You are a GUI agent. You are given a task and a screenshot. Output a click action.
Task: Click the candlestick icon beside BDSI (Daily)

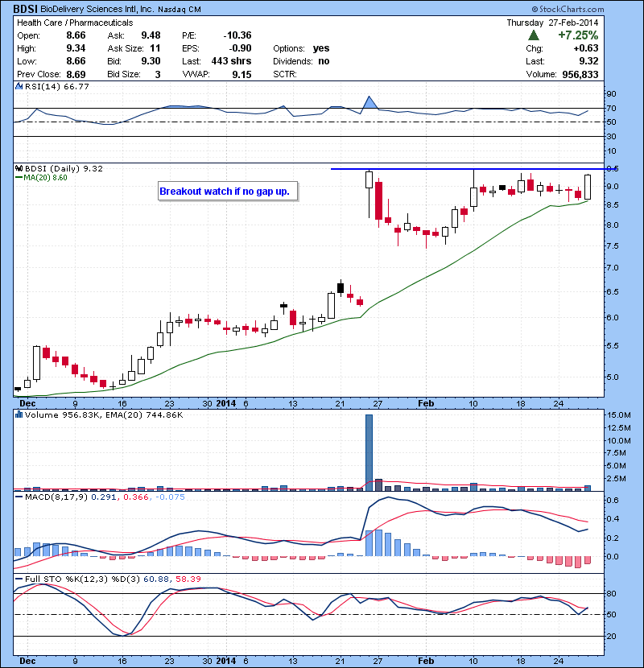(x=19, y=168)
